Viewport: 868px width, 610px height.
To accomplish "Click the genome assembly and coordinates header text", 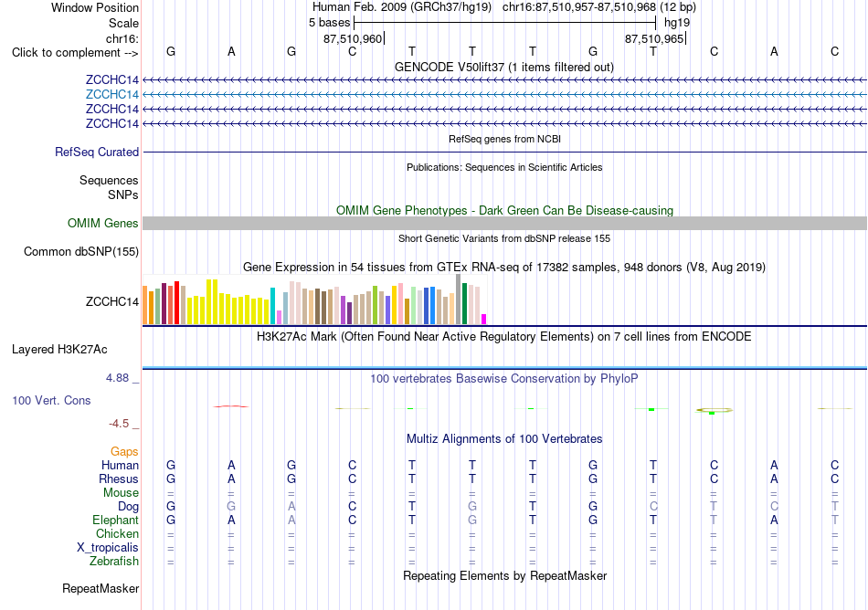I will click(x=504, y=7).
